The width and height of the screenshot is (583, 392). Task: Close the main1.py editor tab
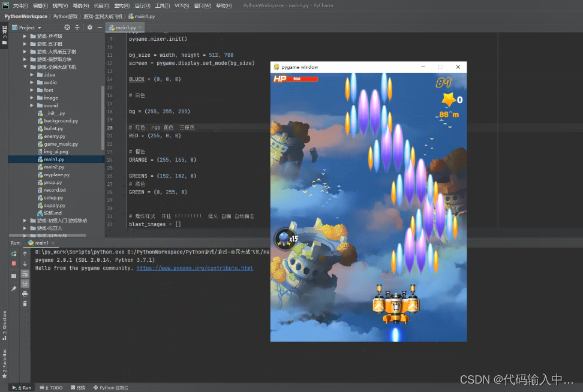140,28
